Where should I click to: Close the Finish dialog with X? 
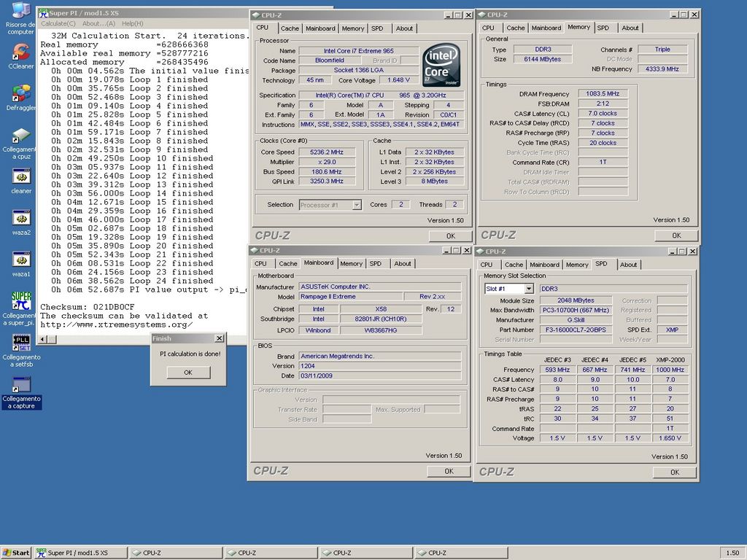(x=219, y=338)
